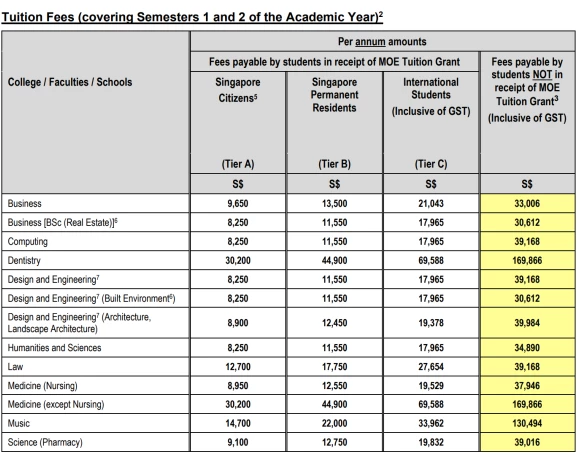Click Music's 130,494 highlighted fee
This screenshot has height=455, width=579.
(527, 423)
